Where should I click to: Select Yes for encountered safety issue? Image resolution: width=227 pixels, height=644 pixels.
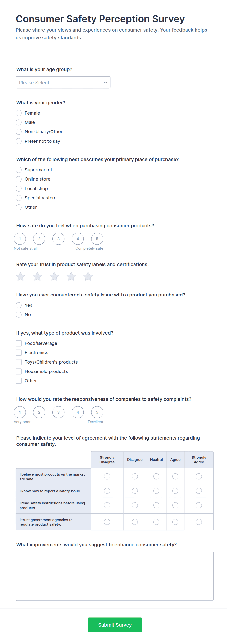click(19, 305)
